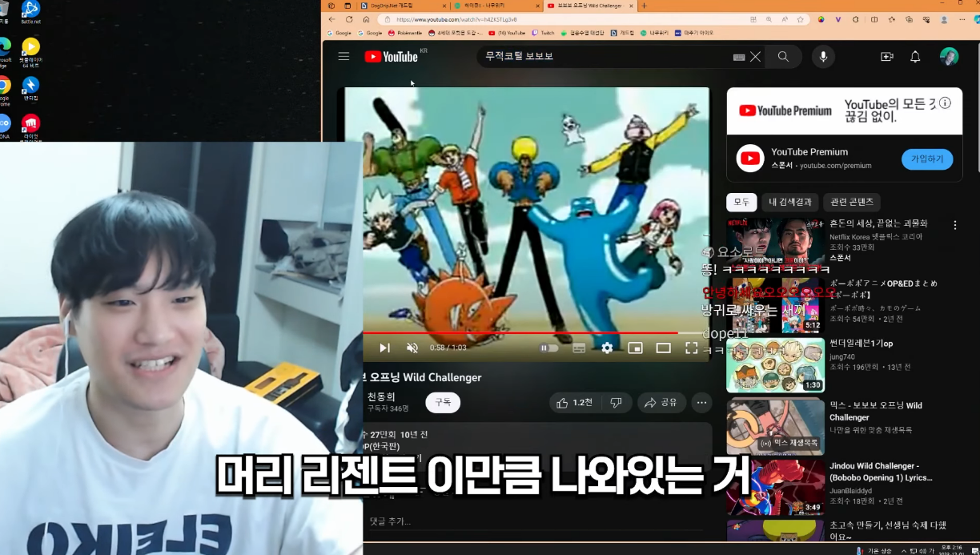Open the 천동희 channel name link

381,396
